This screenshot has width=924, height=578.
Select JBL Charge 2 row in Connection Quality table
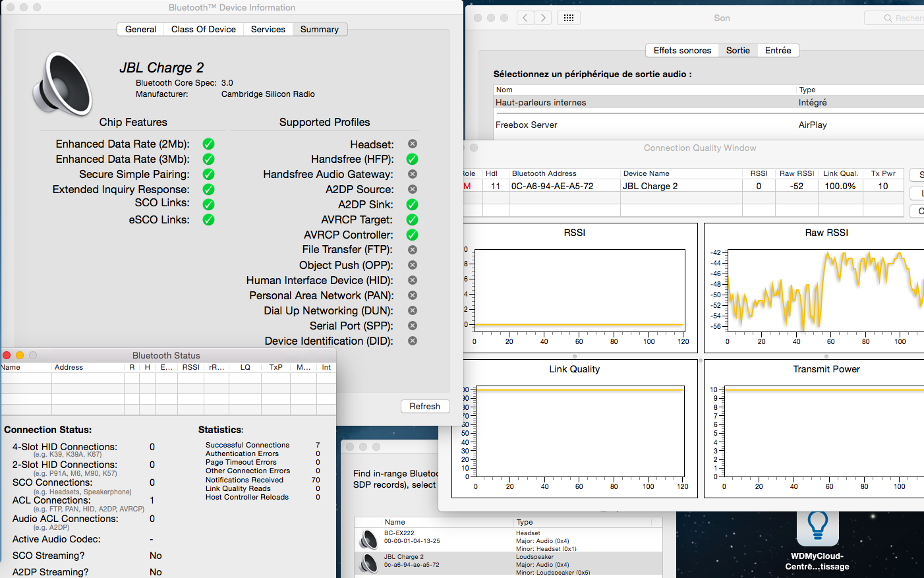[x=683, y=186]
